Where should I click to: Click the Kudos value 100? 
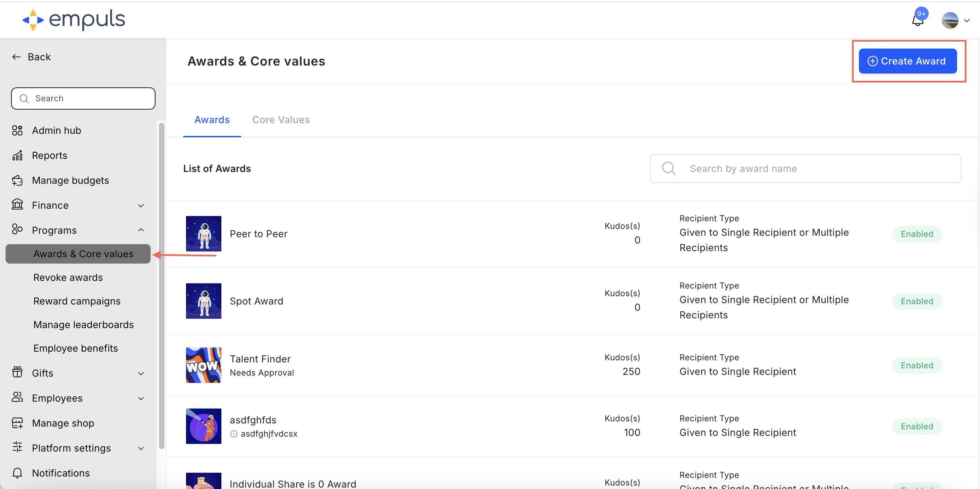tap(632, 433)
